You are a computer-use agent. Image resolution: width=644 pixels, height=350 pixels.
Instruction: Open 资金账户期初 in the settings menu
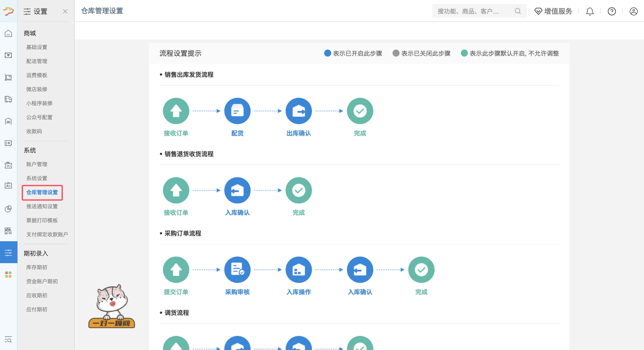tap(42, 281)
